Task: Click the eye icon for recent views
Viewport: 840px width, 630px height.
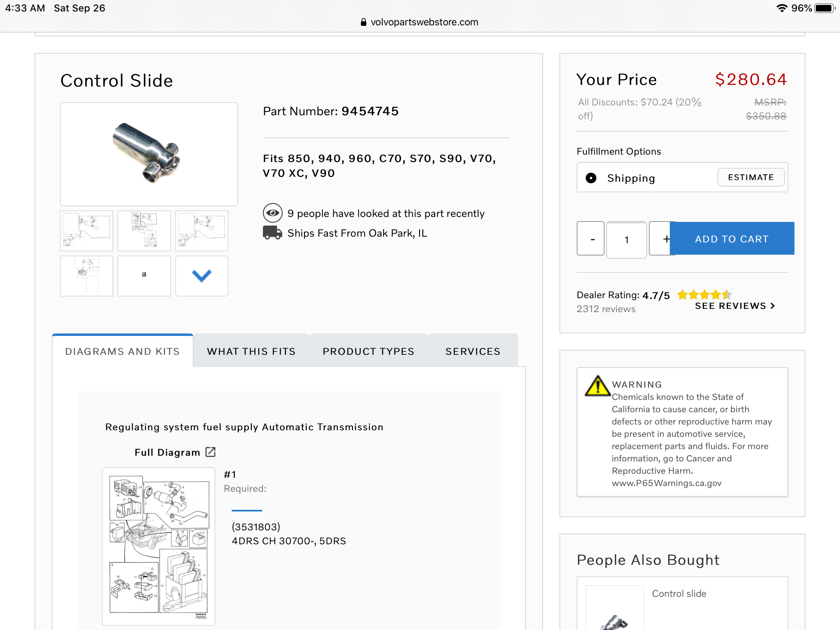Action: (x=272, y=213)
